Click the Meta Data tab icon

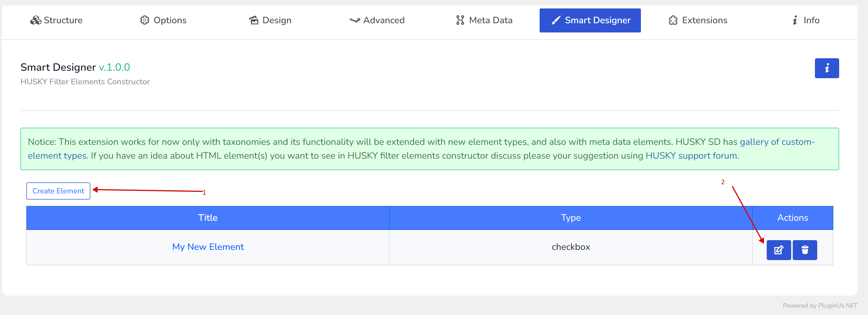click(x=460, y=20)
